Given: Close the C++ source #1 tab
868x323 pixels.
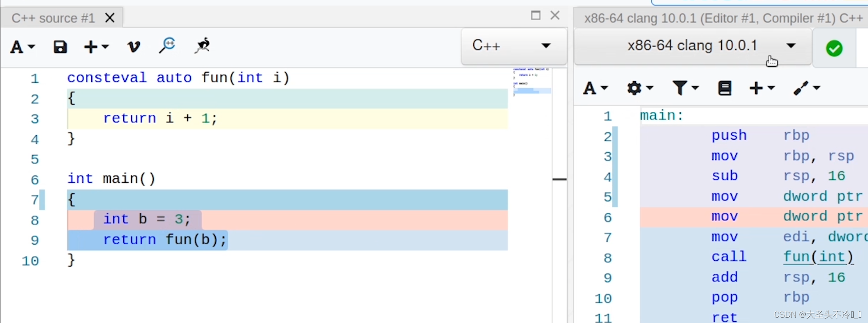Looking at the screenshot, I should (x=110, y=18).
